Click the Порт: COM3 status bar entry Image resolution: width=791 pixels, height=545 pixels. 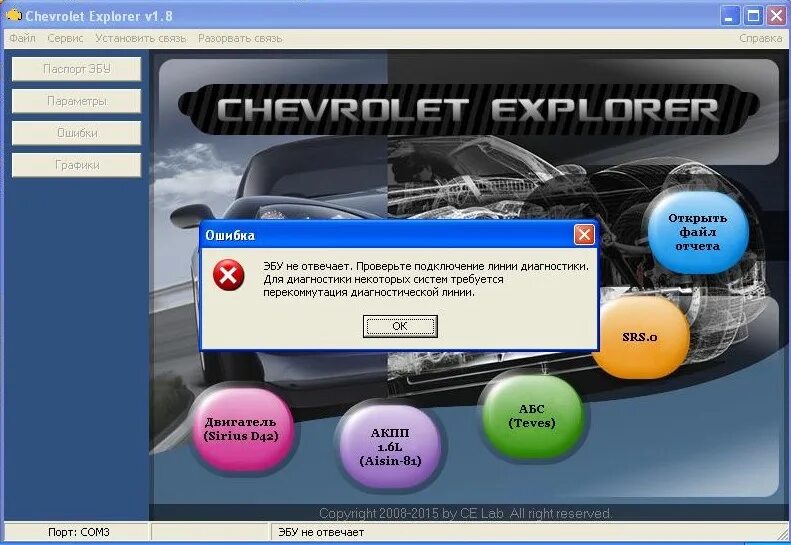(79, 532)
